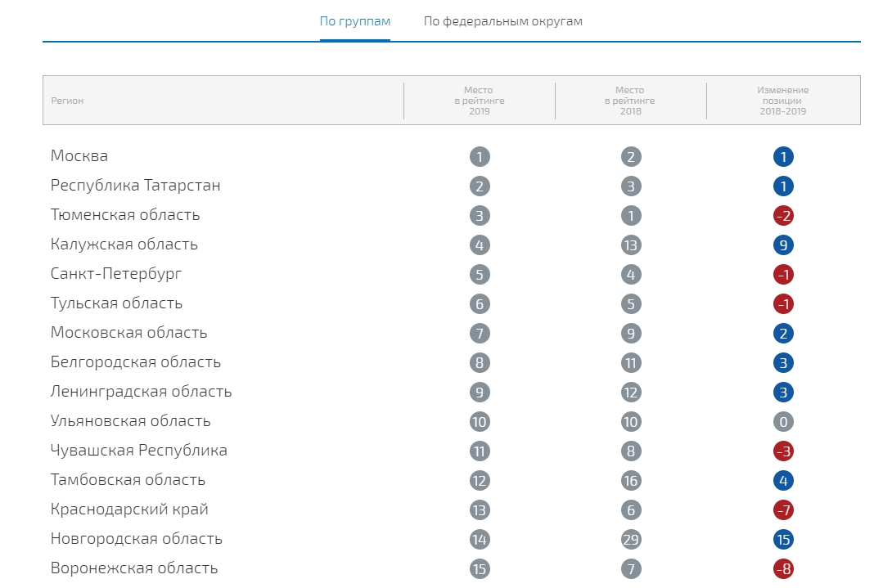This screenshot has width=883, height=588.
Task: Click Москва's 2018 rank badge 2
Action: tap(631, 156)
